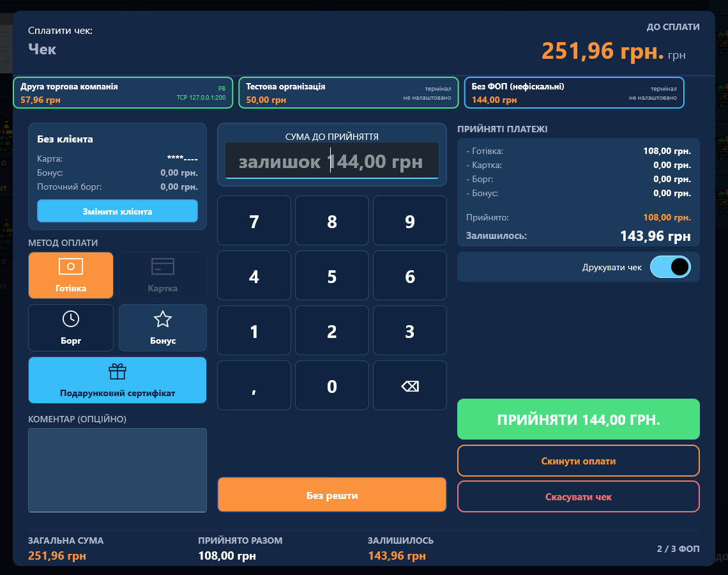This screenshot has height=575, width=728.
Task: Select the Борг debt payment method
Action: coord(71,328)
